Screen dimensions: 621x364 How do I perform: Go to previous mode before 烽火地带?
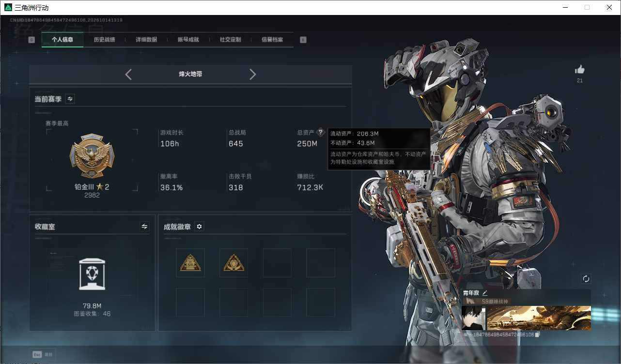point(128,75)
